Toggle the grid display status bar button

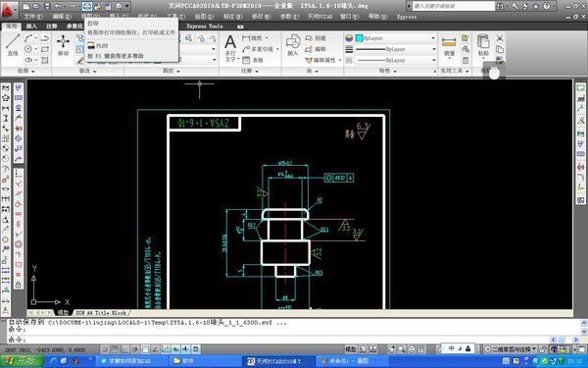pyautogui.click(x=116, y=349)
